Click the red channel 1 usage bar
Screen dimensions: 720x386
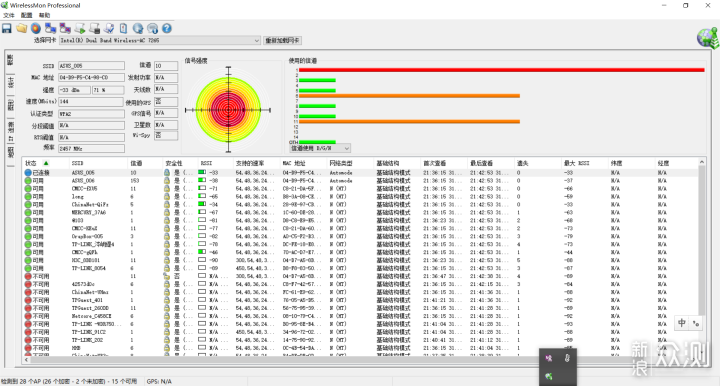point(501,70)
